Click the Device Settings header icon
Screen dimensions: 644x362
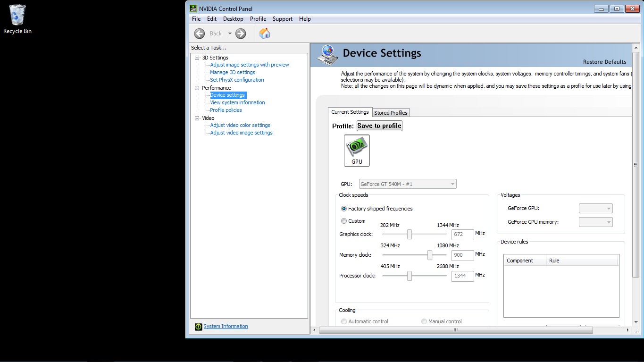pyautogui.click(x=327, y=55)
